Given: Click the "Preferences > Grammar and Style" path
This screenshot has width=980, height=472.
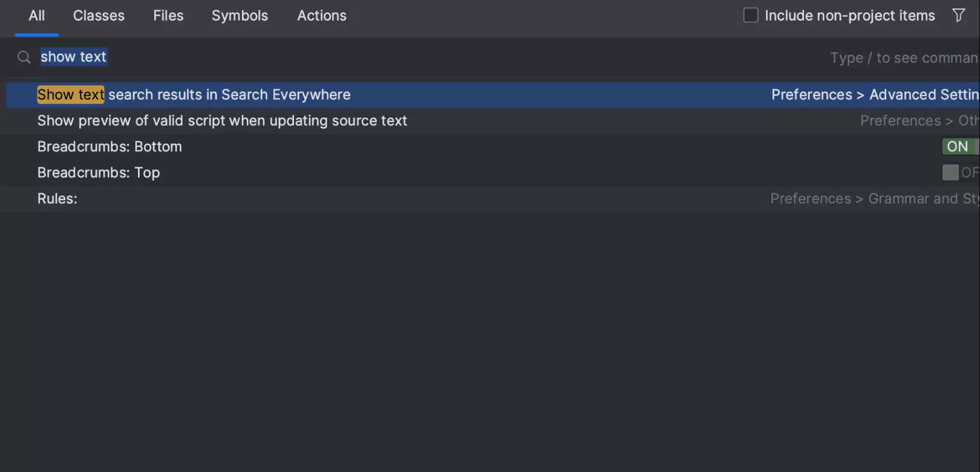Looking at the screenshot, I should click(x=874, y=199).
